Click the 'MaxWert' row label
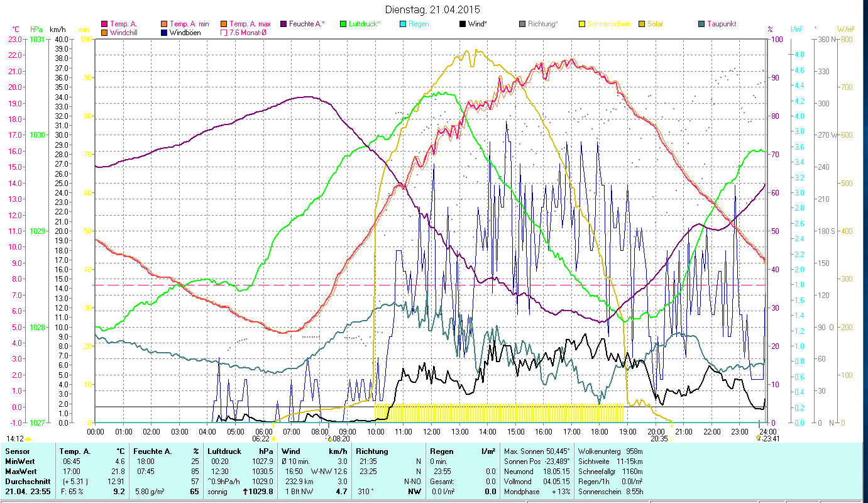 tap(21, 471)
